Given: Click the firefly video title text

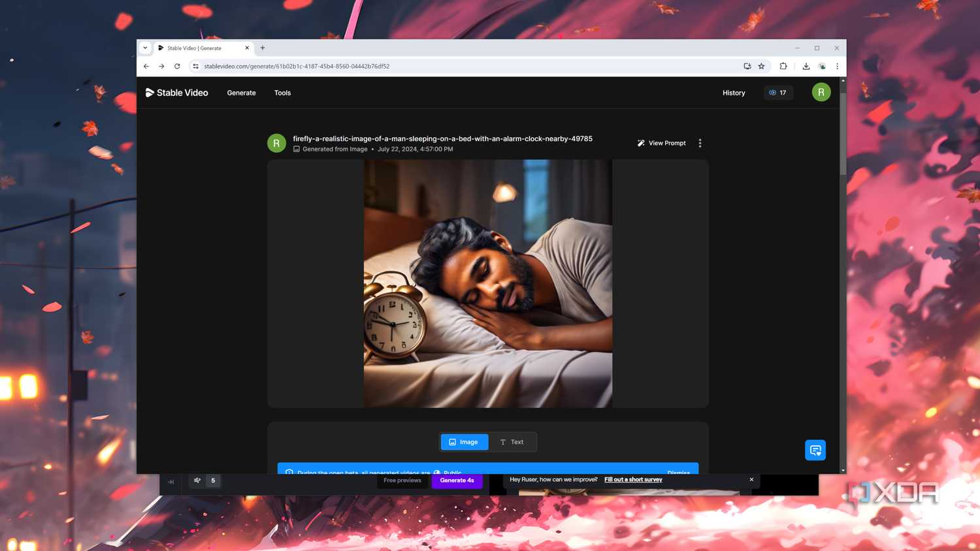Looking at the screenshot, I should click(442, 138).
